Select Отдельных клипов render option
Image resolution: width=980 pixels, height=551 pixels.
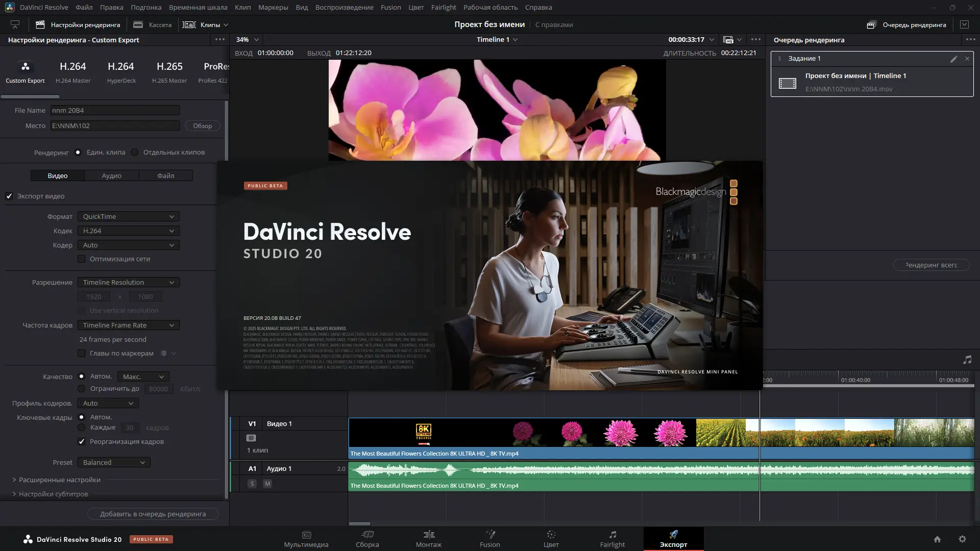(x=135, y=153)
